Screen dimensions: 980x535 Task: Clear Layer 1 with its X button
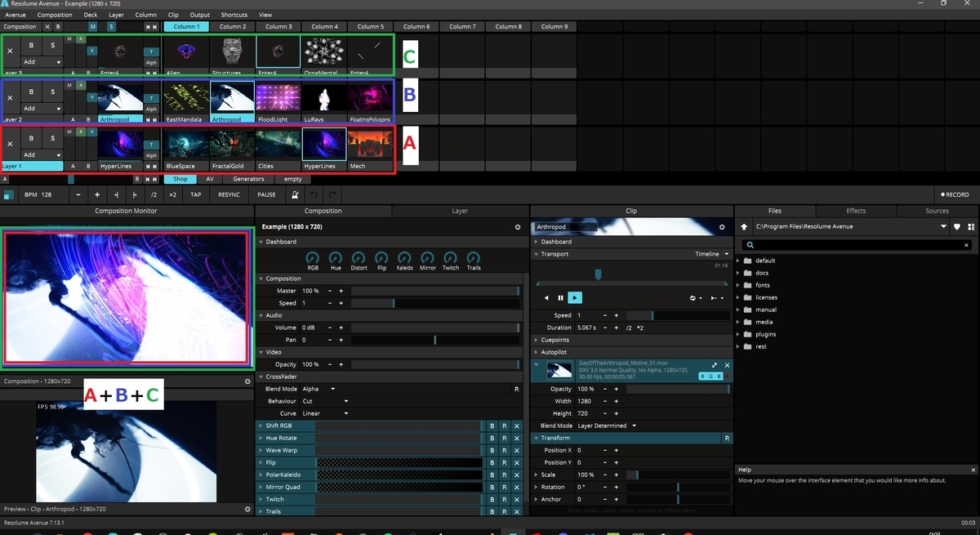[10, 144]
